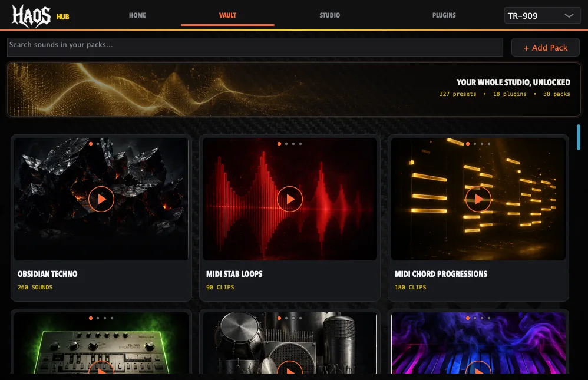
Task: Play the Obsidian Techno pack preview
Action: pyautogui.click(x=101, y=199)
